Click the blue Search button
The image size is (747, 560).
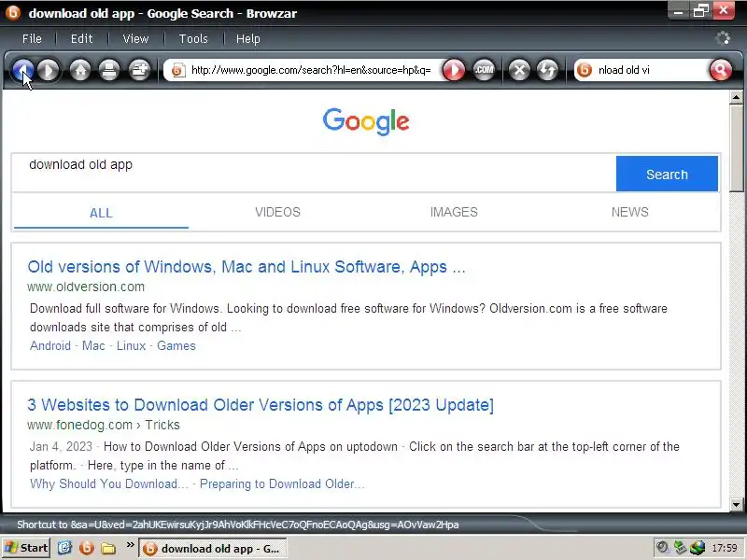pyautogui.click(x=667, y=174)
